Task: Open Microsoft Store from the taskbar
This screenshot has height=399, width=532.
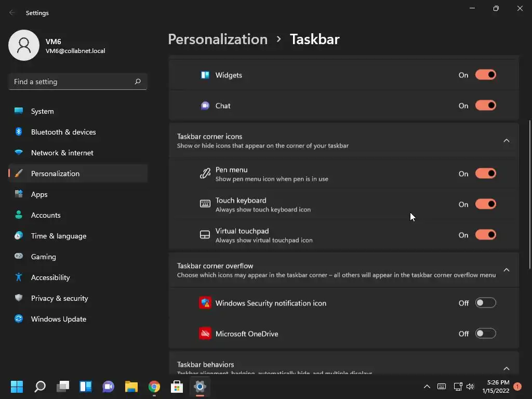Action: [x=177, y=387]
